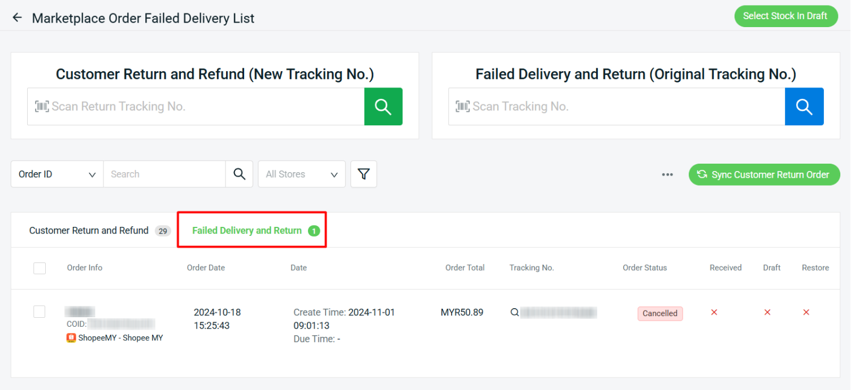
Task: Click the green return tracking search icon
Action: (383, 106)
